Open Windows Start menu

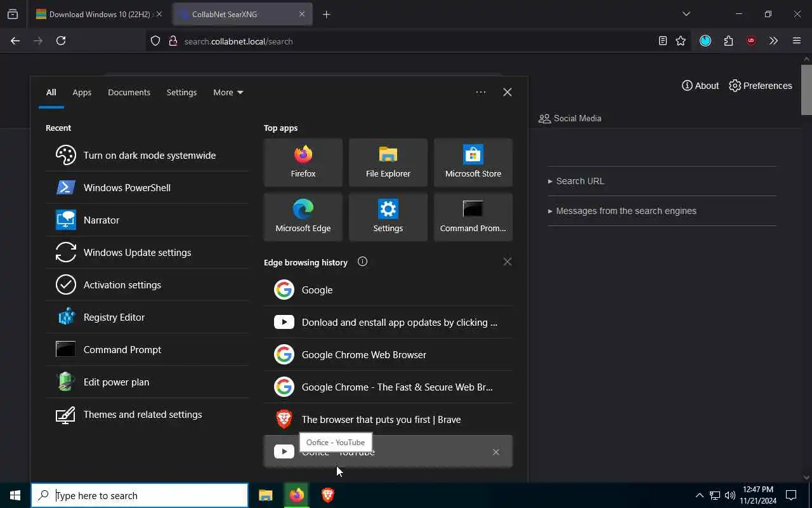15,495
